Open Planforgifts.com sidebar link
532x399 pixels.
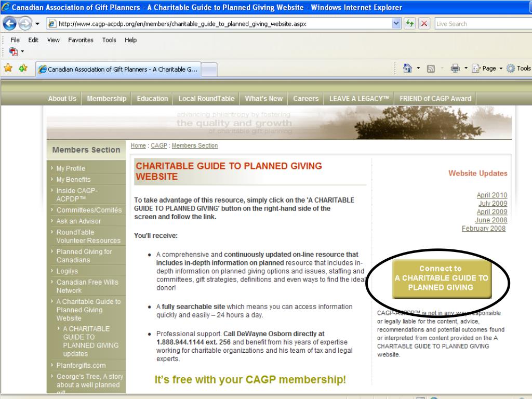[81, 365]
